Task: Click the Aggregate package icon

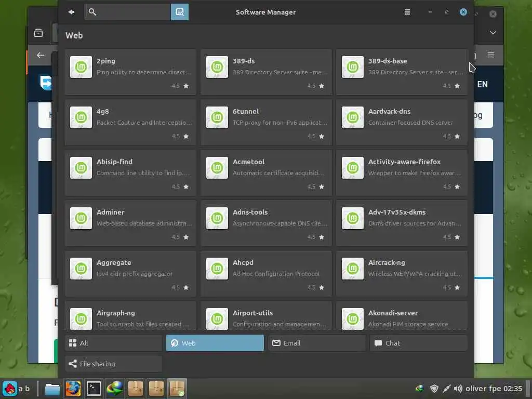Action: (x=81, y=269)
